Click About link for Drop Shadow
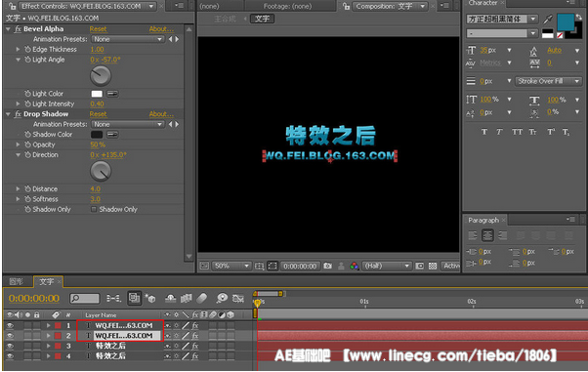 click(161, 114)
